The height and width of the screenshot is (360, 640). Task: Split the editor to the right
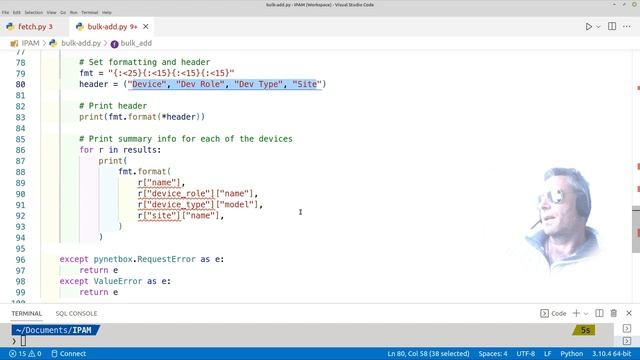pos(612,27)
